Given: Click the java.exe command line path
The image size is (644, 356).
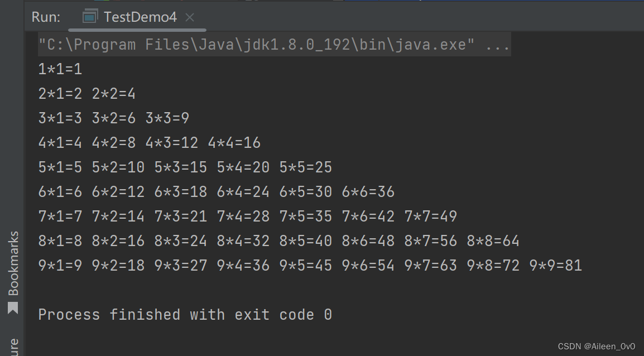Looking at the screenshot, I should click(256, 44).
